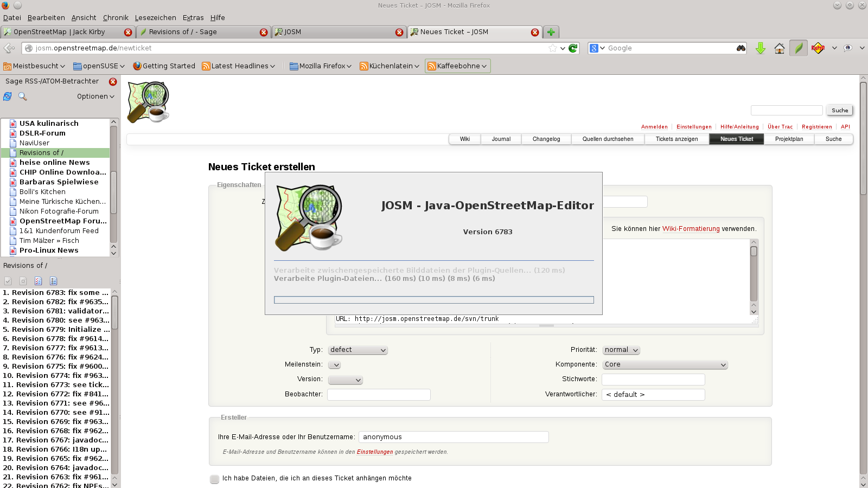Click the Sage sidebar magnifier search icon
Image resolution: width=868 pixels, height=488 pixels.
pyautogui.click(x=23, y=97)
